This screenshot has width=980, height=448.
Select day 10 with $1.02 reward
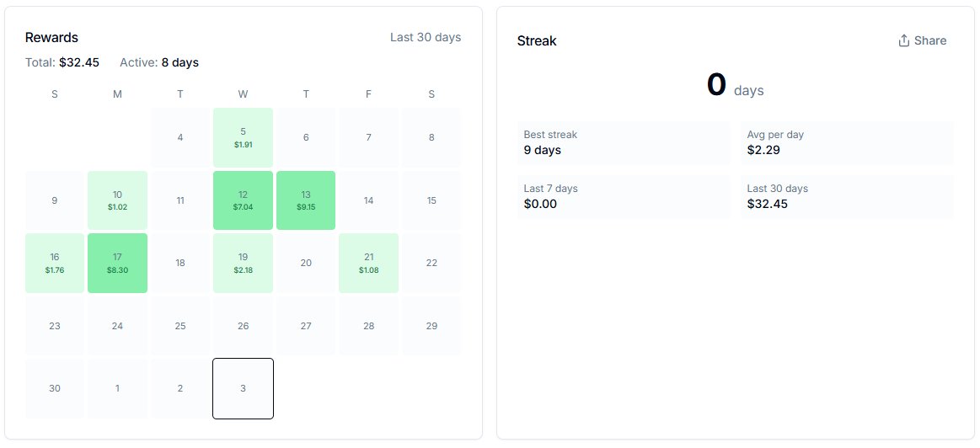click(117, 200)
